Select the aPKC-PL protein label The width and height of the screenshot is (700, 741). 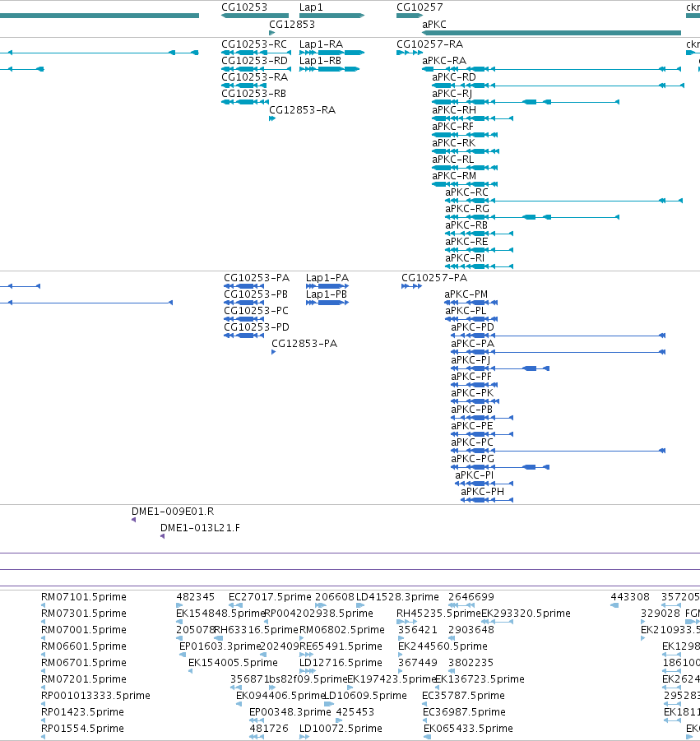(465, 311)
